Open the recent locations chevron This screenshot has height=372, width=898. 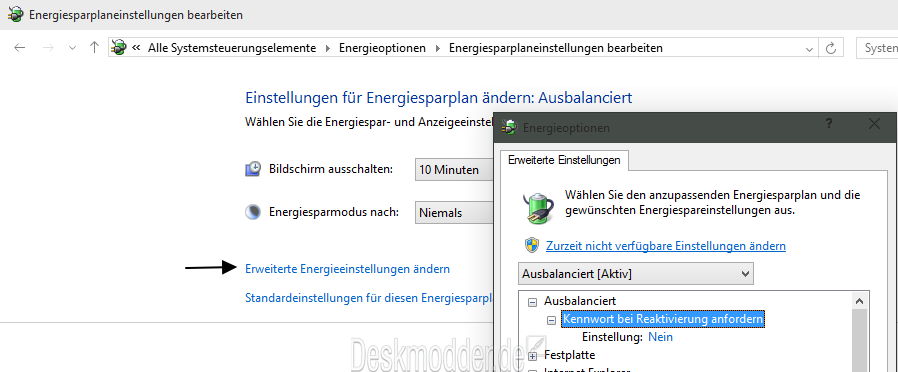[72, 48]
